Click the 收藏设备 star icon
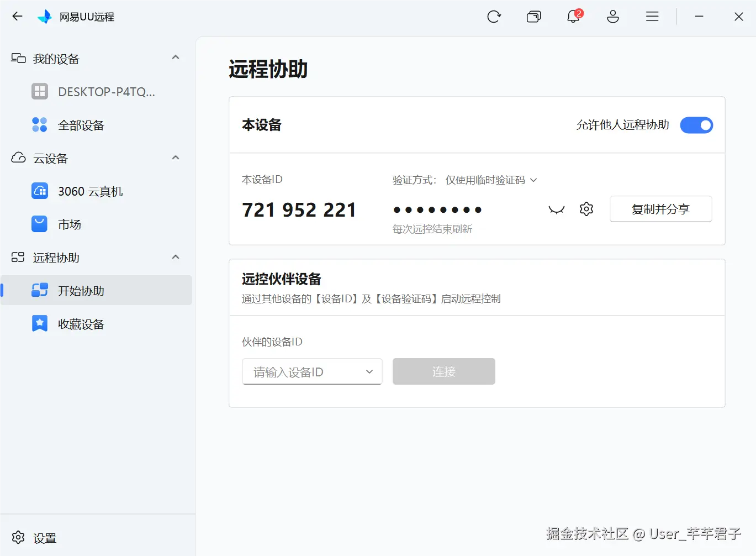Viewport: 756px width, 556px height. pyautogui.click(x=40, y=323)
